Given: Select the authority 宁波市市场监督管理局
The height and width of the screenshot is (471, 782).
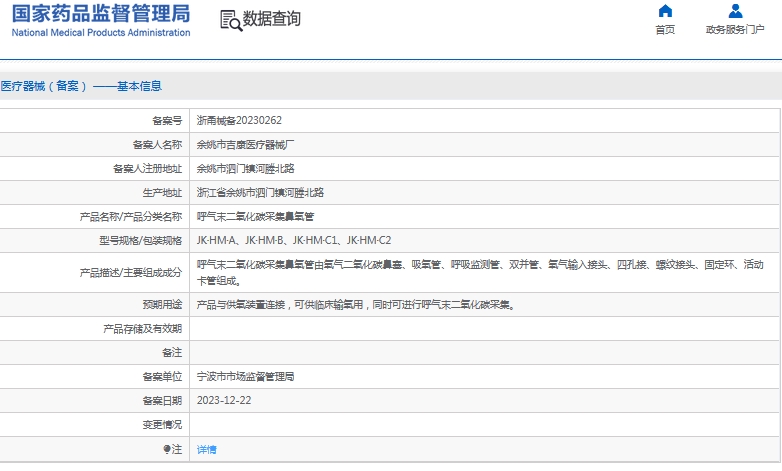Looking at the screenshot, I should (245, 377).
